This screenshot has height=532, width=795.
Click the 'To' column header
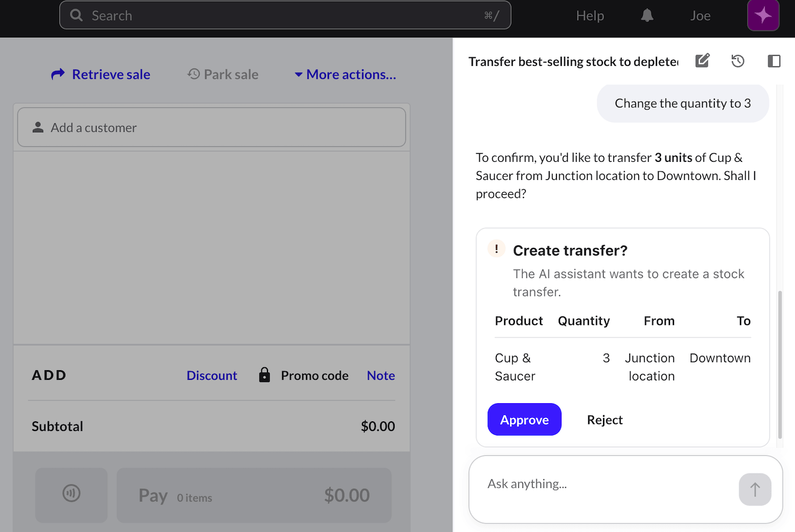[x=744, y=321]
